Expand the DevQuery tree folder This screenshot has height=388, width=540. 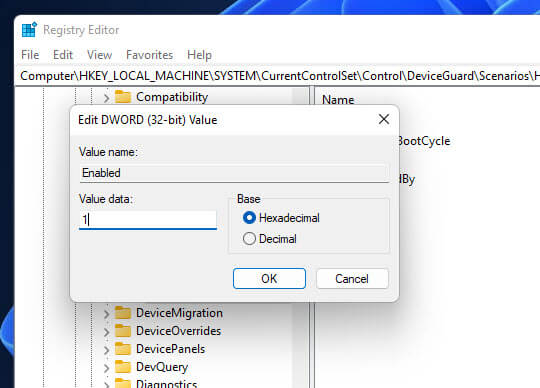[x=106, y=368]
